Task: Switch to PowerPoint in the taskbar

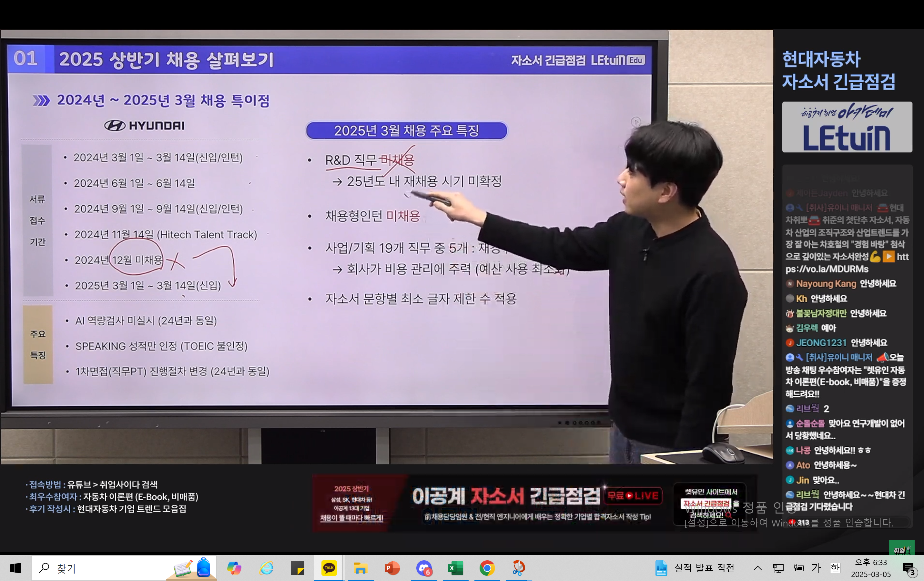Action: 392,568
